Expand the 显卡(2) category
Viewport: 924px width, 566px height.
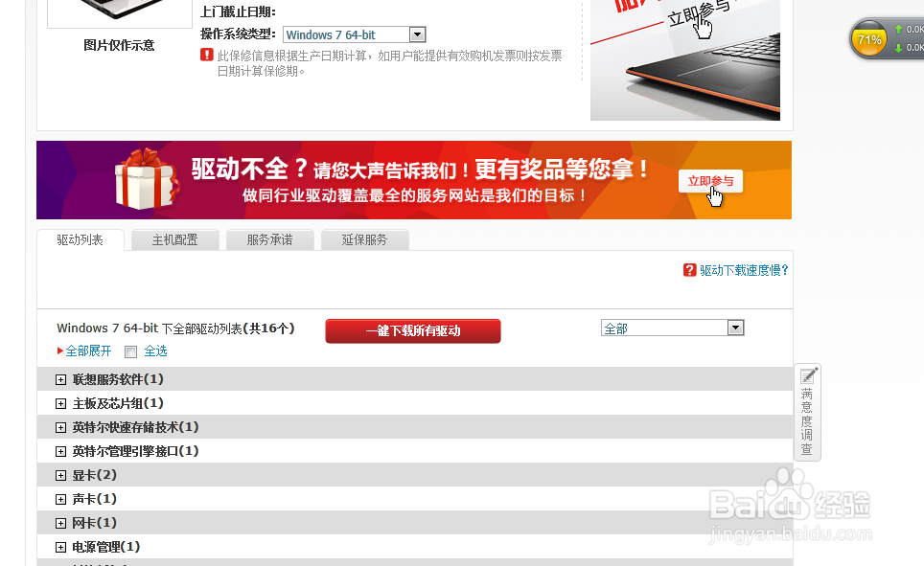[60, 475]
